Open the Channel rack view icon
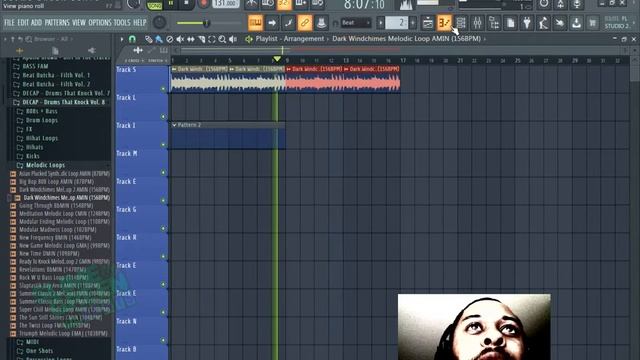This screenshot has width=640, height=360. click(x=461, y=23)
